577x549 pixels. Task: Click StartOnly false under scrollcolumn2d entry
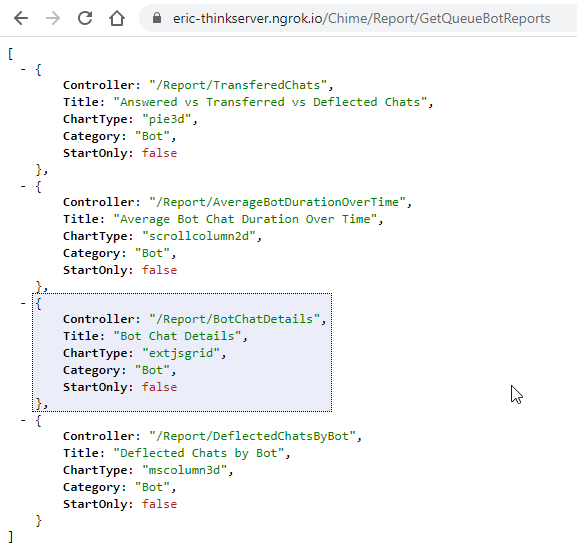pyautogui.click(x=159, y=270)
